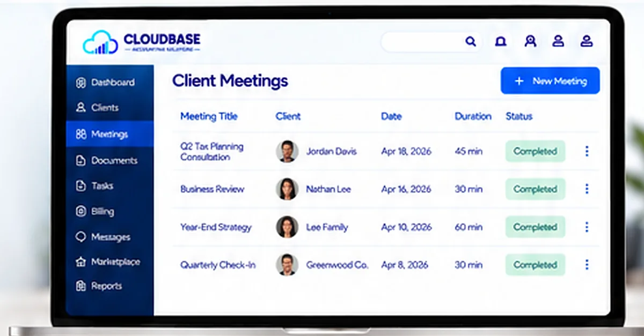644x336 pixels.
Task: Open more options for Quarterly Check-In row
Action: coord(587,264)
